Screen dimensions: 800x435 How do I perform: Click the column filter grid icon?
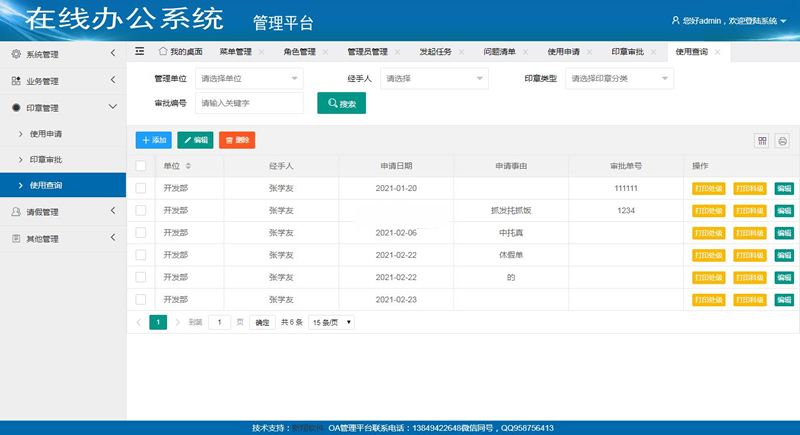tap(762, 140)
